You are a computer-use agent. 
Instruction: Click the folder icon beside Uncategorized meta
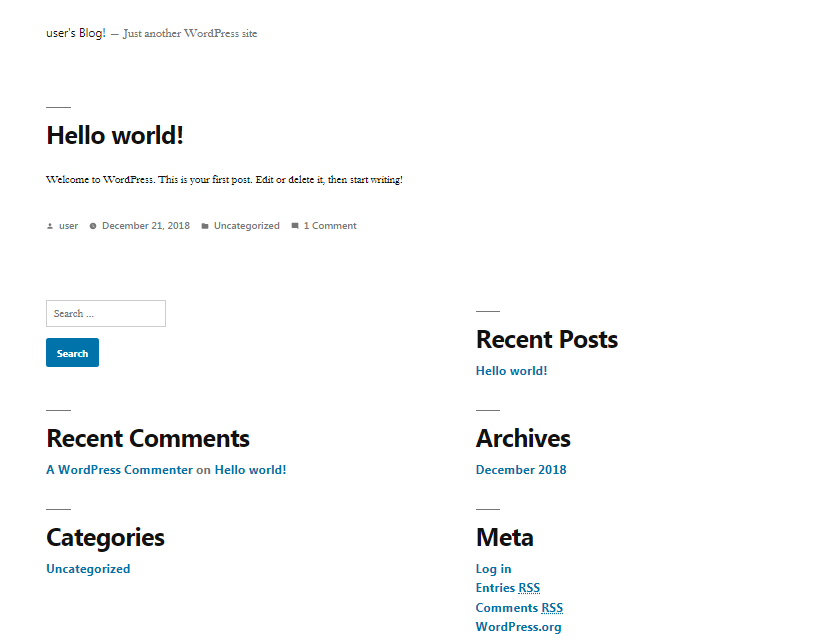pos(205,226)
